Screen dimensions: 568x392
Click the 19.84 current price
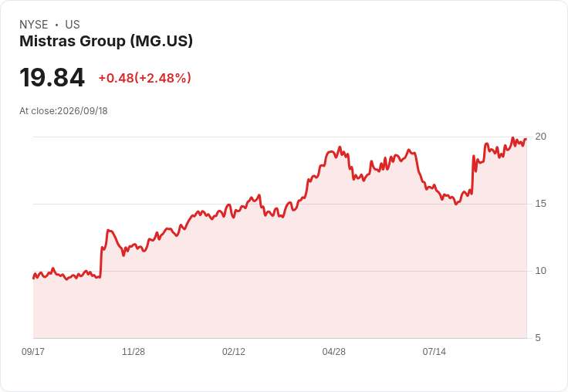click(x=52, y=77)
